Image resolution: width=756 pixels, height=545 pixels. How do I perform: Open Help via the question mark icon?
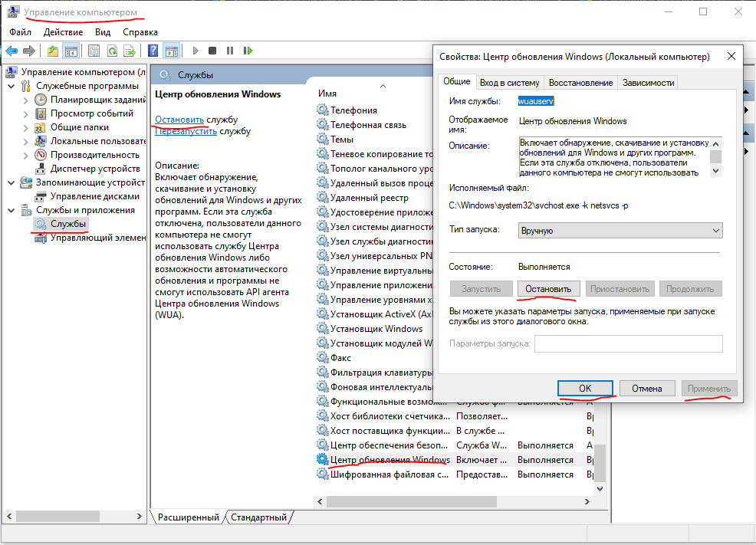pyautogui.click(x=153, y=51)
